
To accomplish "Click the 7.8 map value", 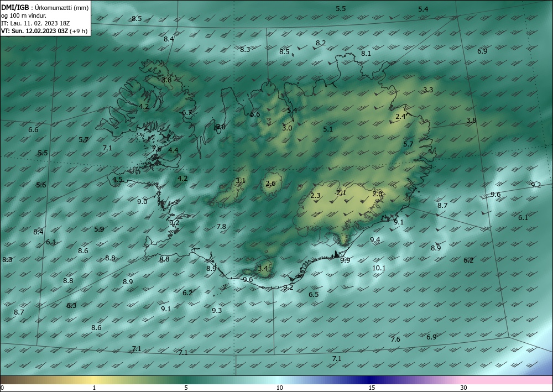I will 221,226.
